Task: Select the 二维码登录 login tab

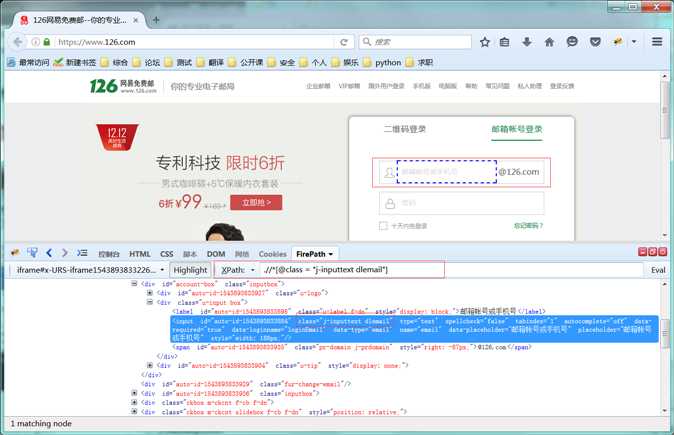Action: click(x=405, y=129)
